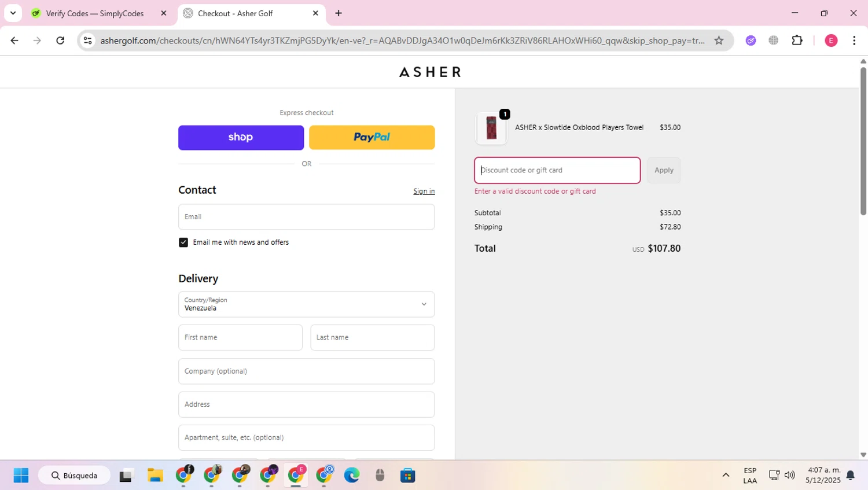Viewport: 868px width, 490px height.
Task: Go forward to the next page
Action: (x=37, y=40)
